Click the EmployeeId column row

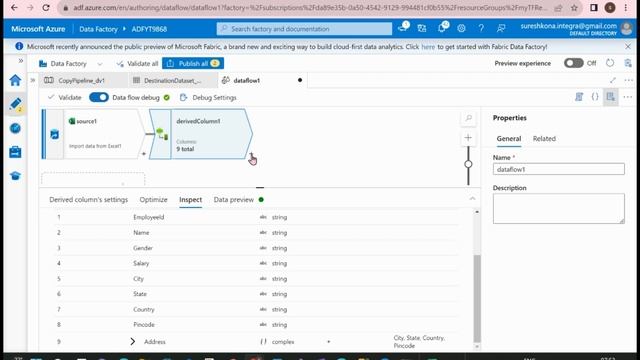point(257,217)
